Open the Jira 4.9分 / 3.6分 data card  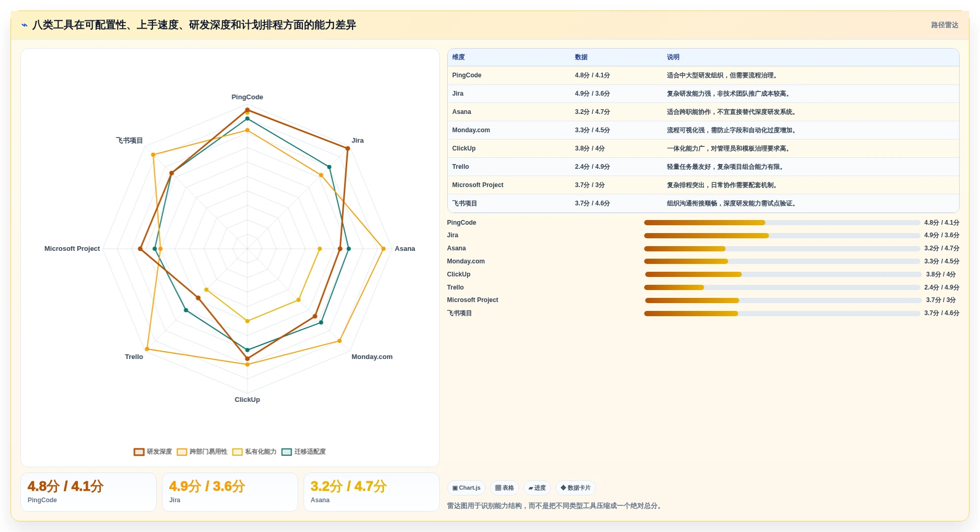point(230,492)
